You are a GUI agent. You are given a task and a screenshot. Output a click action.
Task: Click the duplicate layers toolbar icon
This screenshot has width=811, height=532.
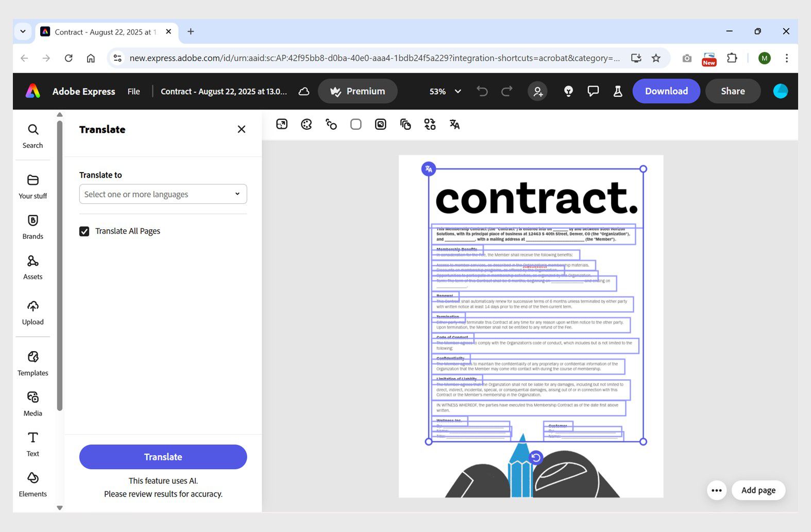click(405, 124)
